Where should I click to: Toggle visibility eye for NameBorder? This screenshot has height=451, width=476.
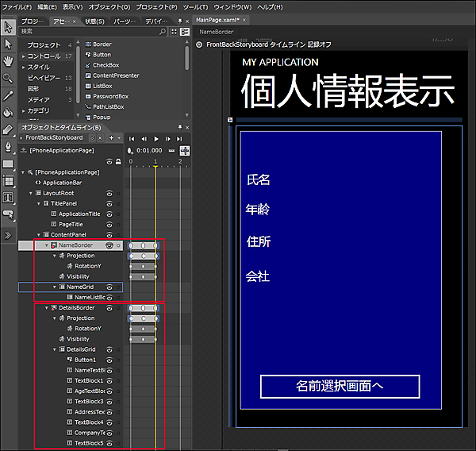pyautogui.click(x=109, y=245)
